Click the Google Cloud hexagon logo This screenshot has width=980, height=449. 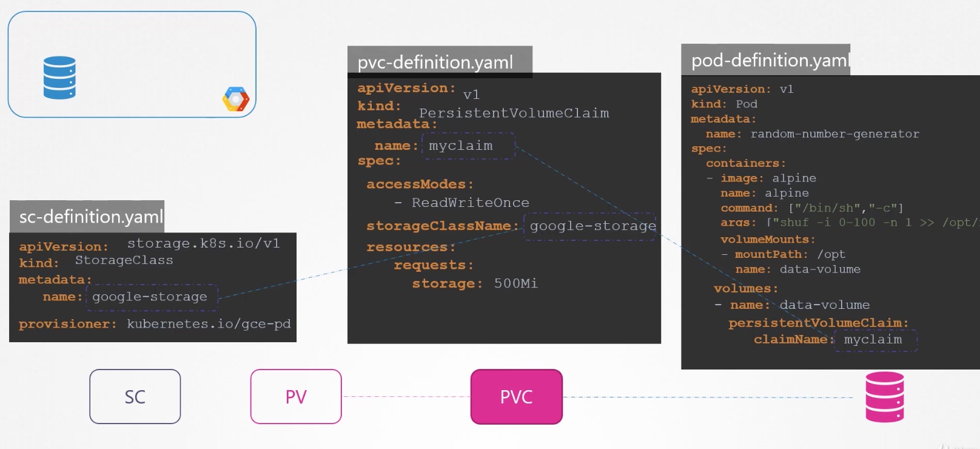(x=236, y=99)
